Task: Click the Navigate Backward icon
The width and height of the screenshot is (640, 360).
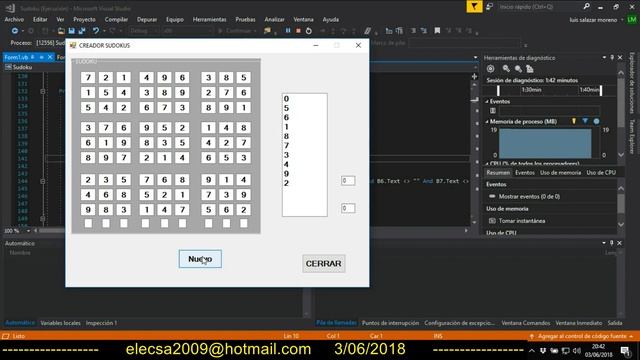Action: click(x=15, y=31)
